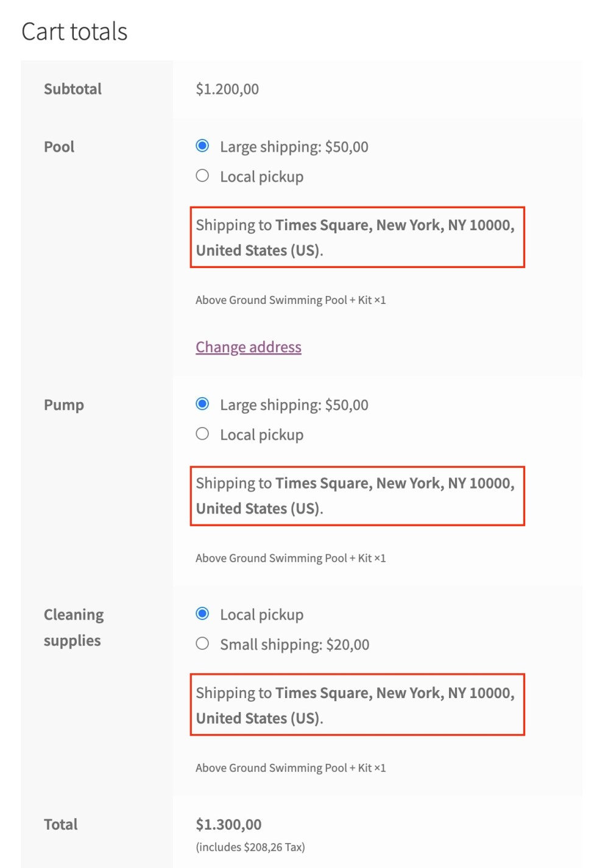This screenshot has height=868, width=597.
Task: Choose Local pickup radio for Pump
Action: coord(202,434)
